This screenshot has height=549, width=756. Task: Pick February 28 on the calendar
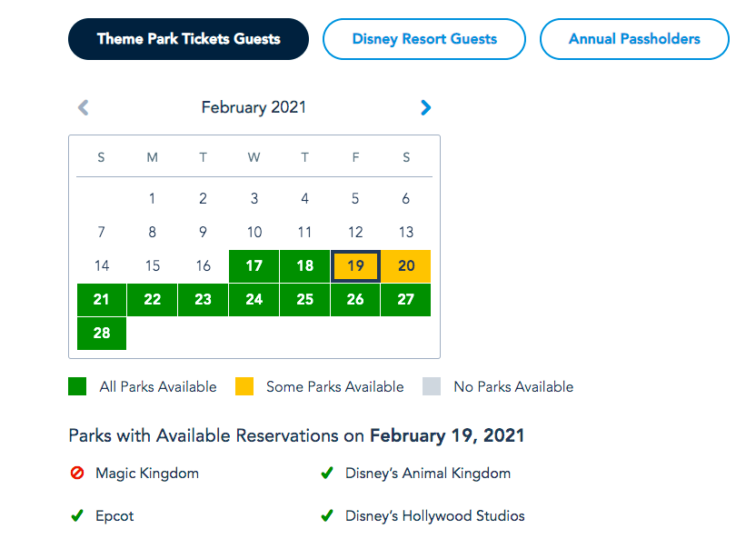click(x=102, y=333)
